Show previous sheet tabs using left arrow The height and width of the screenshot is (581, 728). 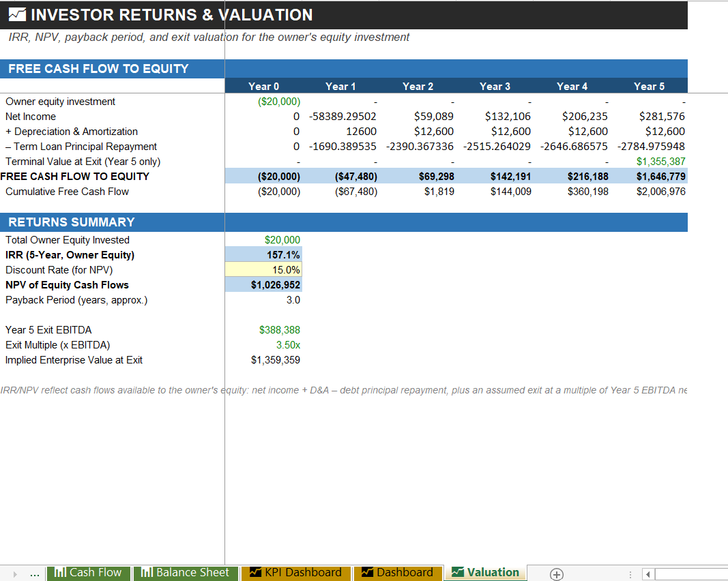click(x=15, y=574)
